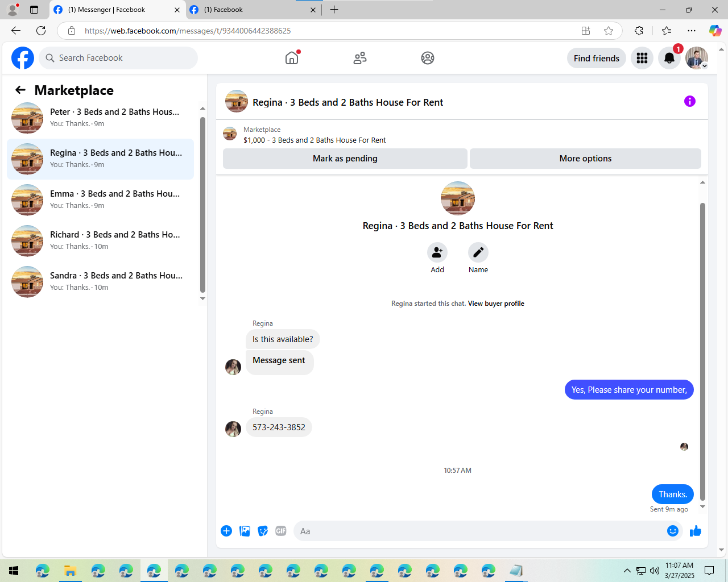The image size is (728, 582).
Task: Open the Facebook logo home link
Action: (x=23, y=58)
